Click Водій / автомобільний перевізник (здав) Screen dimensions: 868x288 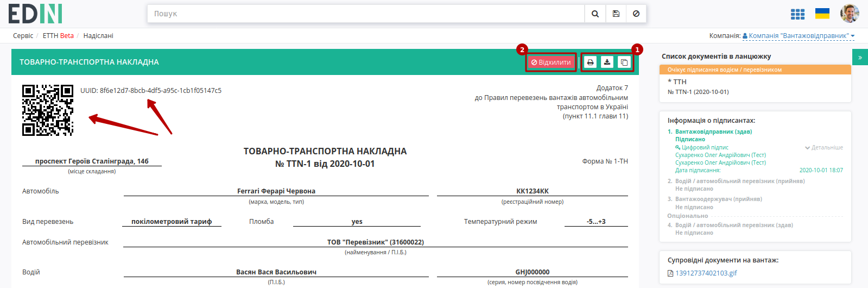[734, 225]
